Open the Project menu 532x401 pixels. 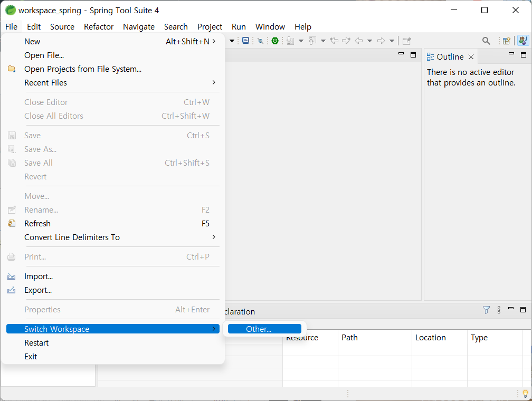(x=210, y=26)
